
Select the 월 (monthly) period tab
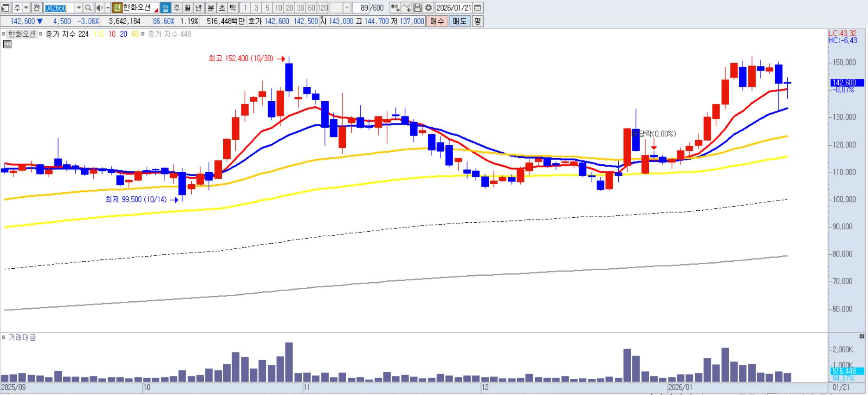coord(188,8)
